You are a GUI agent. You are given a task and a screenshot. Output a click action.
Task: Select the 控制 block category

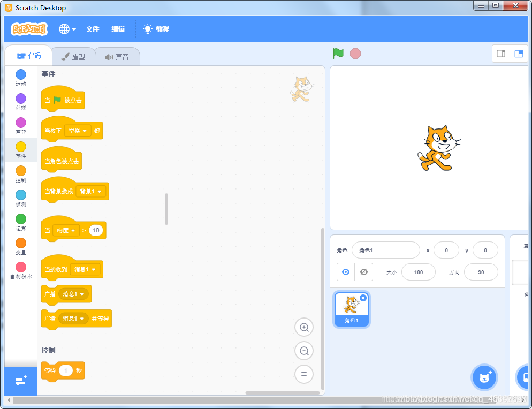pyautogui.click(x=21, y=174)
